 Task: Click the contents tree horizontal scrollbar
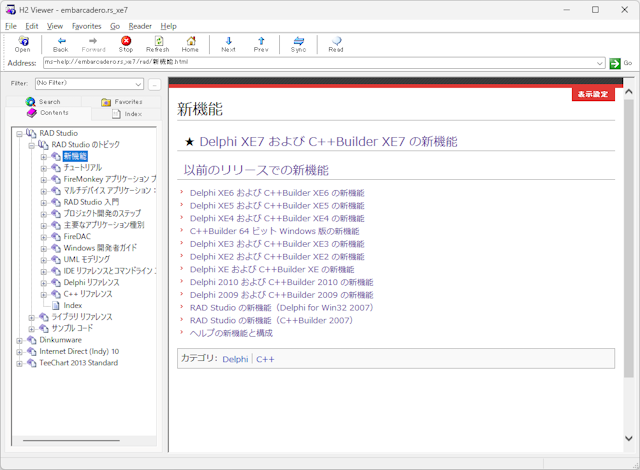pos(71,441)
